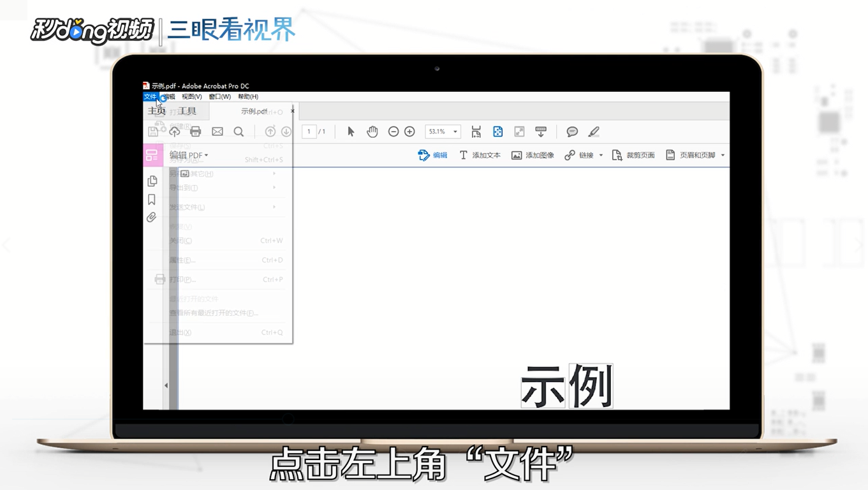Click the cloud upload icon

pyautogui.click(x=174, y=131)
